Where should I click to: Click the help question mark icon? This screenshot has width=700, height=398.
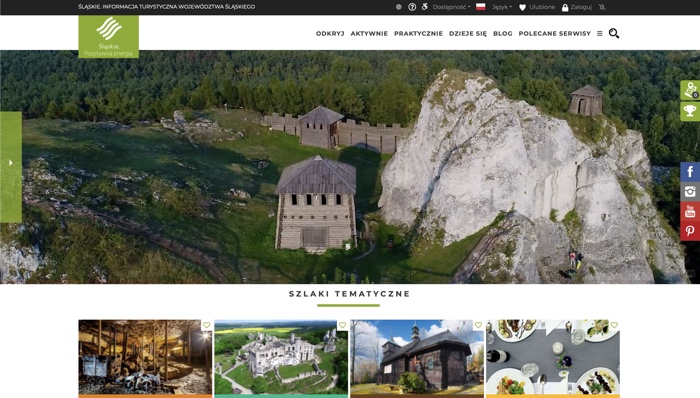point(412,7)
